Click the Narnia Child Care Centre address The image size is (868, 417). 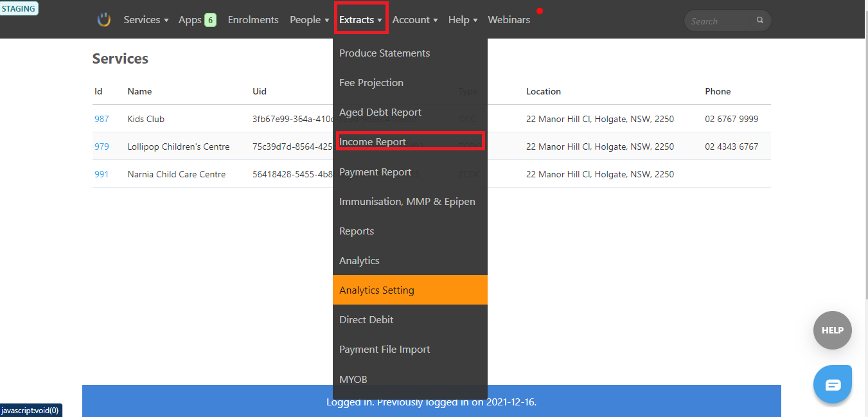click(x=600, y=174)
